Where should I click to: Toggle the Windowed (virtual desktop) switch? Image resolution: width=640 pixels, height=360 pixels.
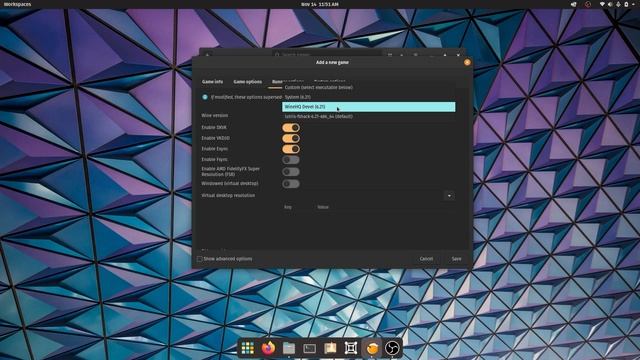pyautogui.click(x=291, y=184)
